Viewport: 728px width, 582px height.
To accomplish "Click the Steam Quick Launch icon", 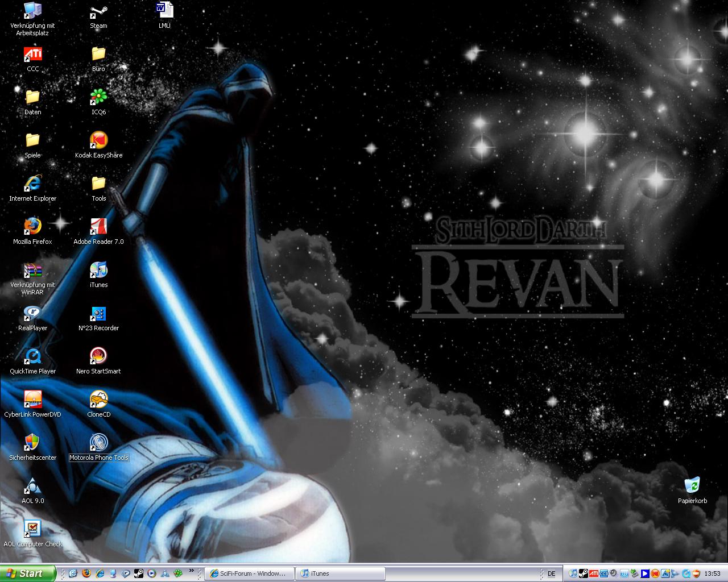I will click(138, 574).
